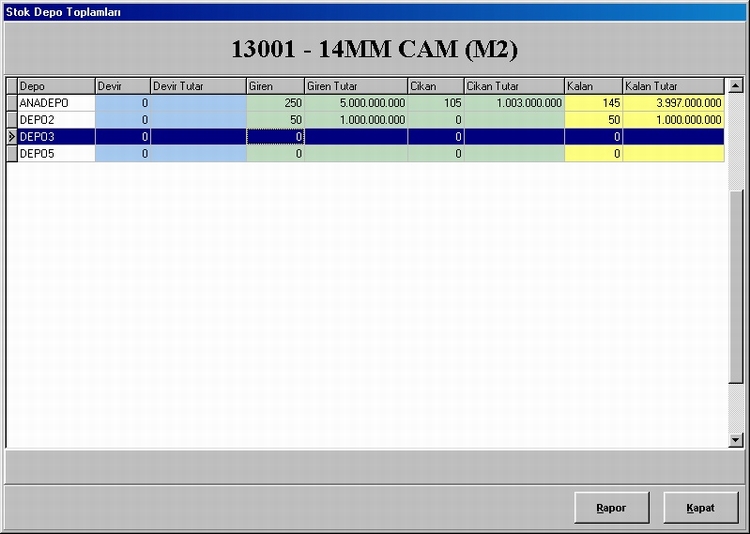Image resolution: width=750 pixels, height=534 pixels.
Task: Select the DEPO2 warehouse cell
Action: [56, 120]
